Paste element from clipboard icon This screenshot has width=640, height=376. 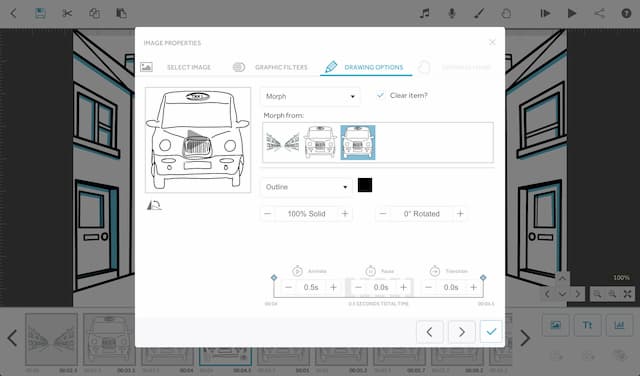(x=121, y=13)
